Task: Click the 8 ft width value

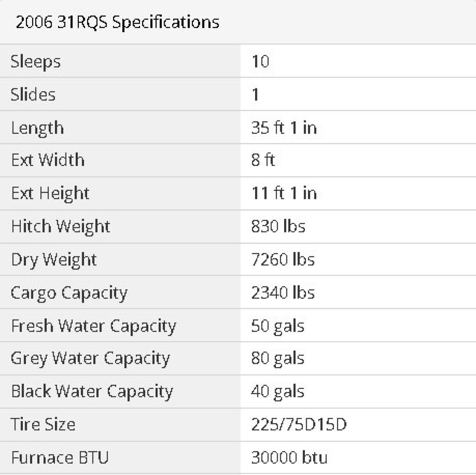Action: (263, 160)
